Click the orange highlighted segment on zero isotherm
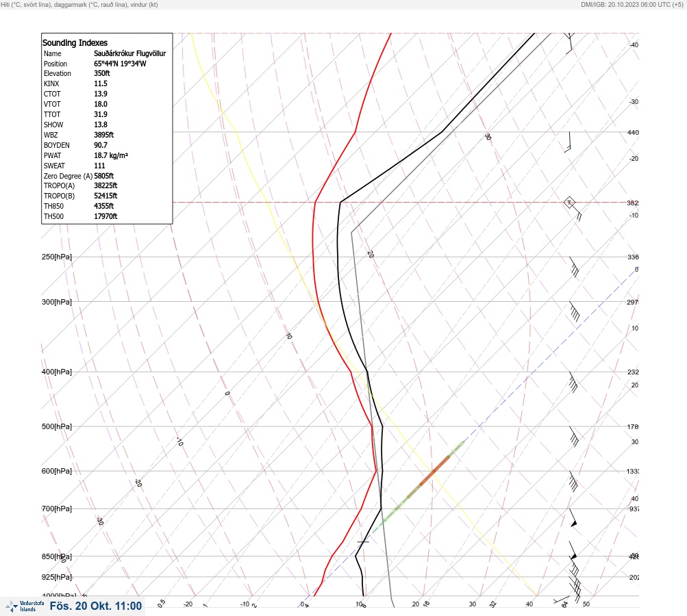 (435, 471)
